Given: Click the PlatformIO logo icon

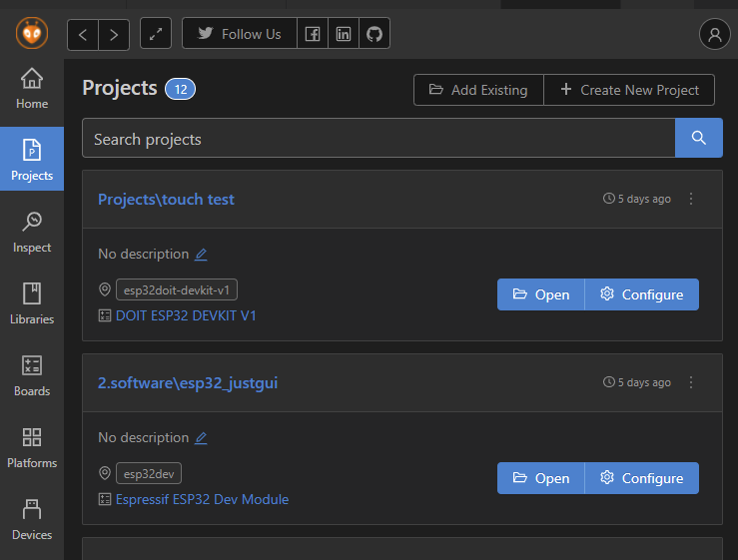Looking at the screenshot, I should coord(32,33).
